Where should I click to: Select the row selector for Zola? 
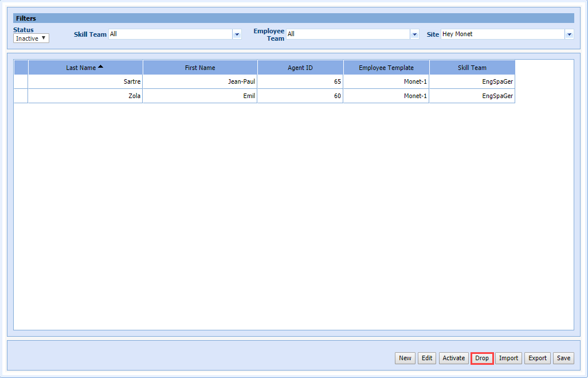[x=21, y=96]
